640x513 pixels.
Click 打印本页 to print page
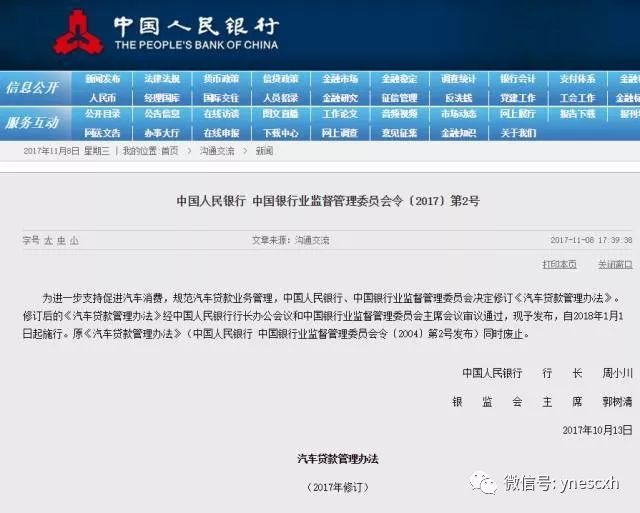coord(560,264)
